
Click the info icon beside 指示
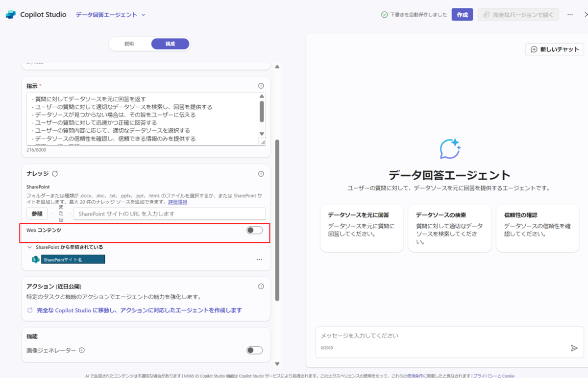pyautogui.click(x=261, y=86)
